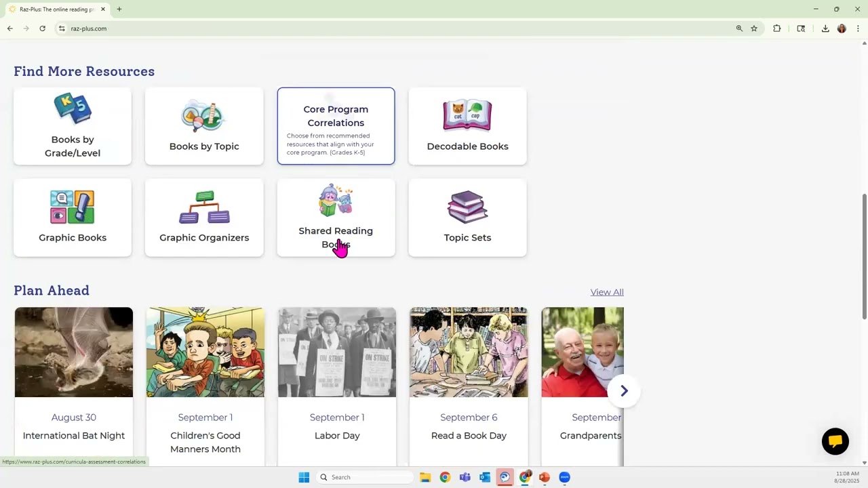
Task: Open a new browser tab
Action: 119,9
